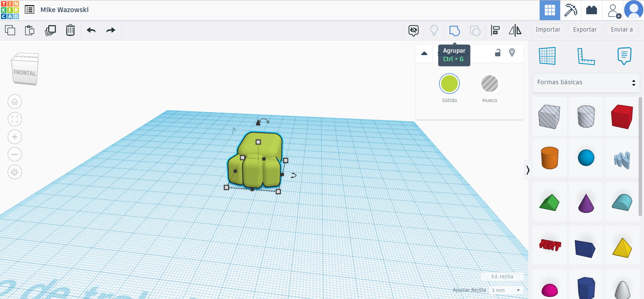
Task: Duplicate and repeat the selected shape
Action: 50,30
